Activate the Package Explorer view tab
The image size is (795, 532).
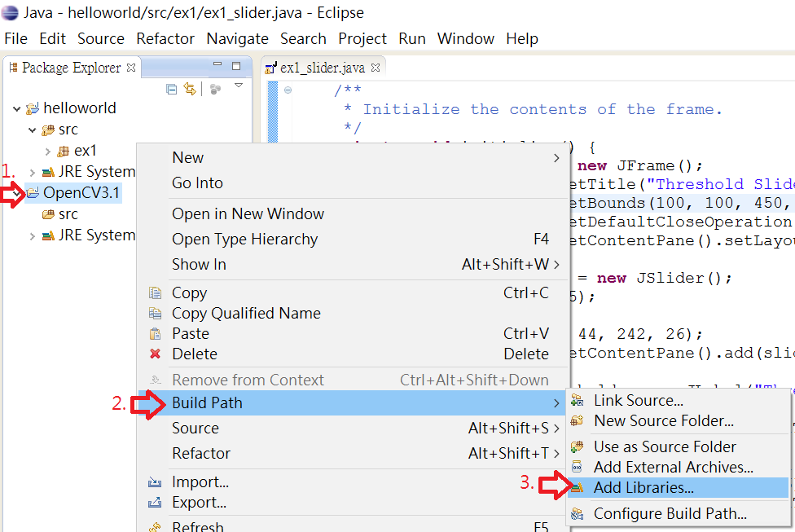click(71, 68)
